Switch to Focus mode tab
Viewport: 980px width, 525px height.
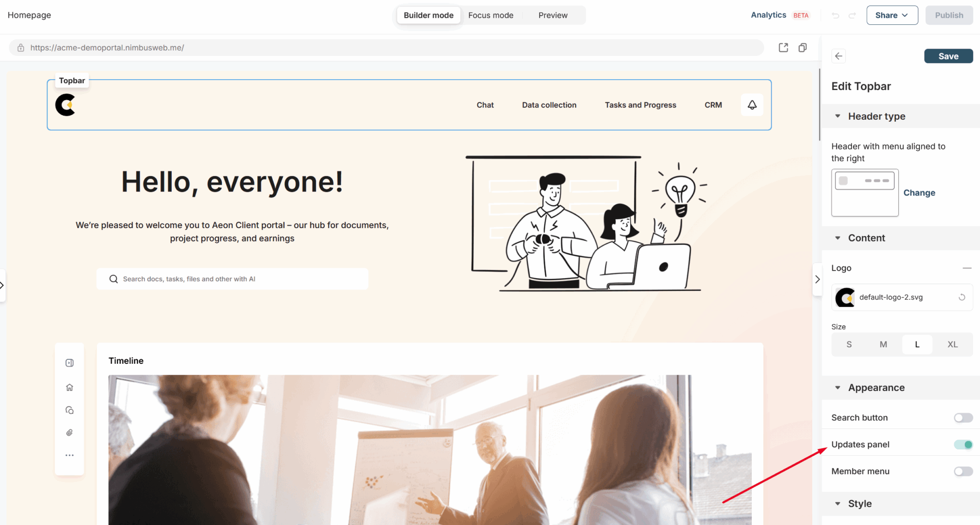click(x=490, y=15)
